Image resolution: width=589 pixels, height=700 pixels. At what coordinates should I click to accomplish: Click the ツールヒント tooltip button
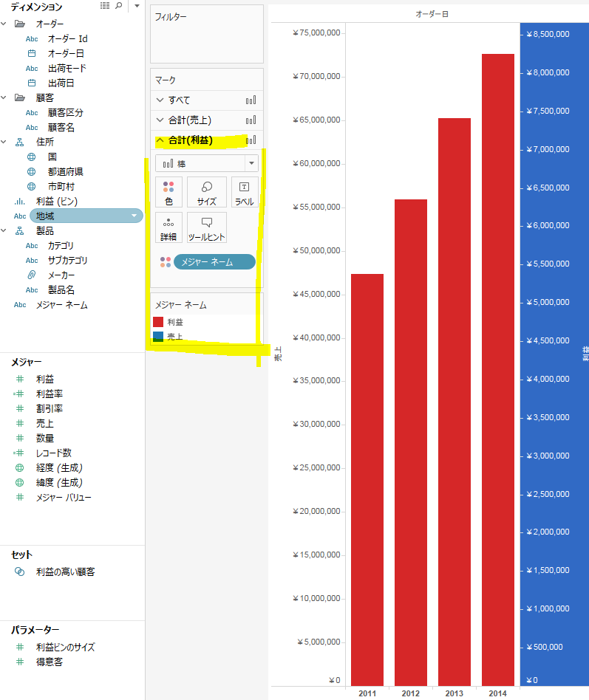pyautogui.click(x=206, y=227)
